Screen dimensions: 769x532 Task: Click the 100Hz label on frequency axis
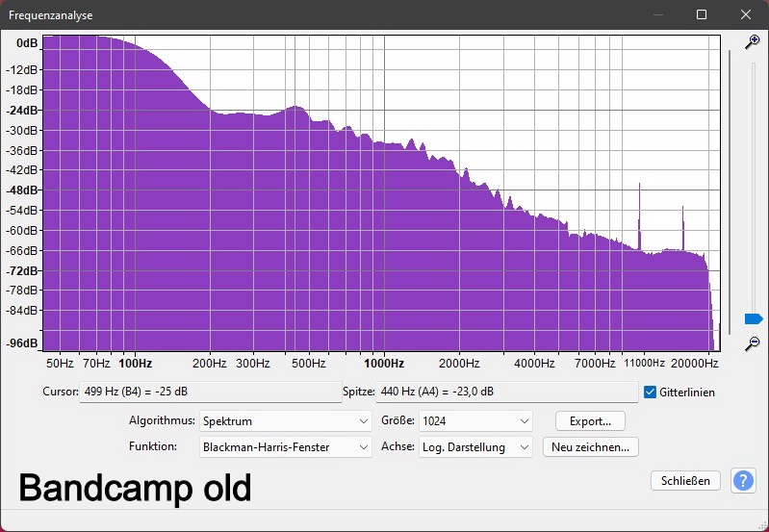pyautogui.click(x=136, y=364)
